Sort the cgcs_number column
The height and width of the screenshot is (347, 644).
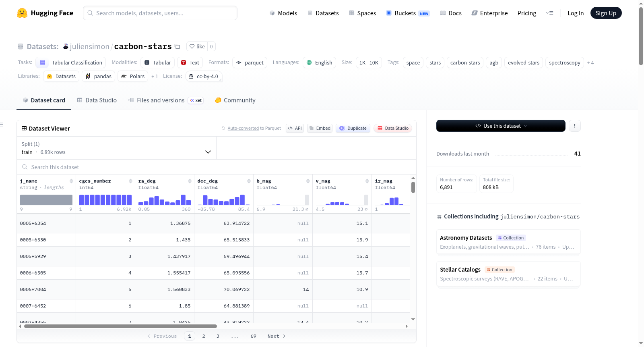[x=130, y=181]
